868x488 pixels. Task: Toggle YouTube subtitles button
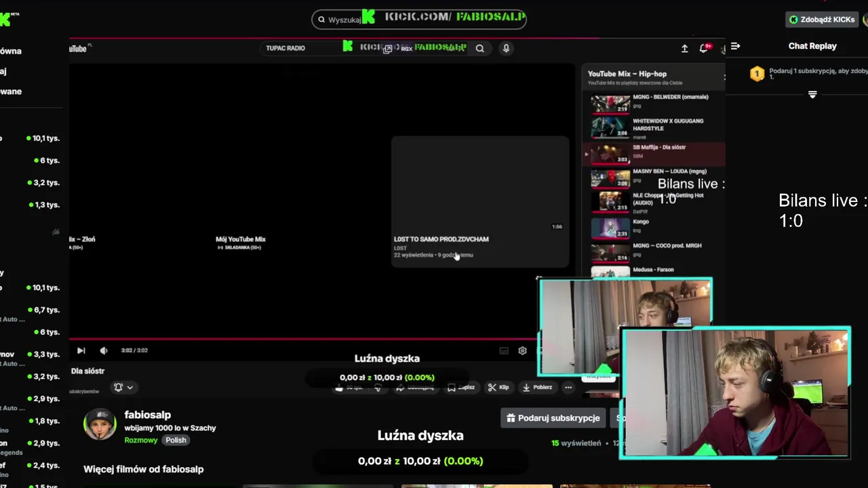coord(504,350)
